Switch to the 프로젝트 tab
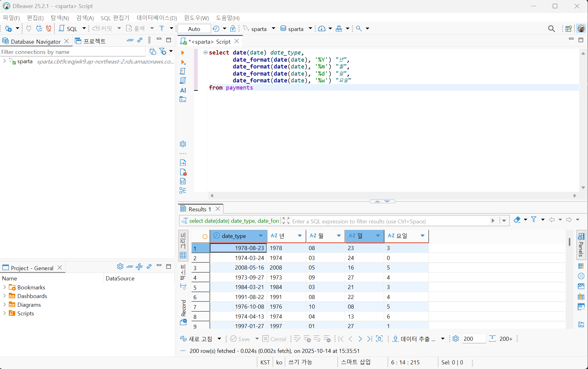 pos(91,41)
